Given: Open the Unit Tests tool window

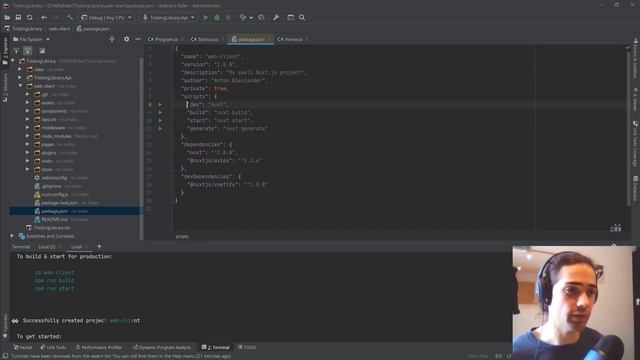Looking at the screenshot, I should (x=53, y=347).
